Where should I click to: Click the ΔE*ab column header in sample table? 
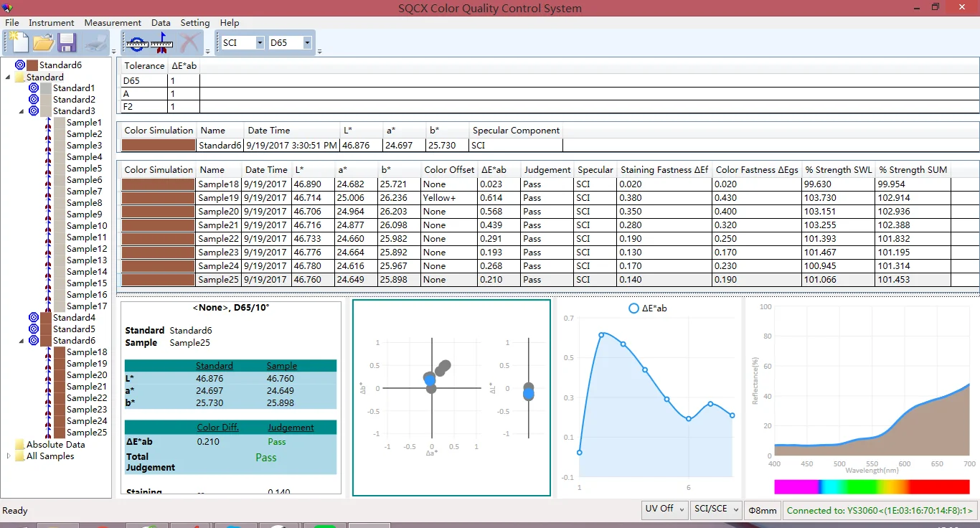494,170
